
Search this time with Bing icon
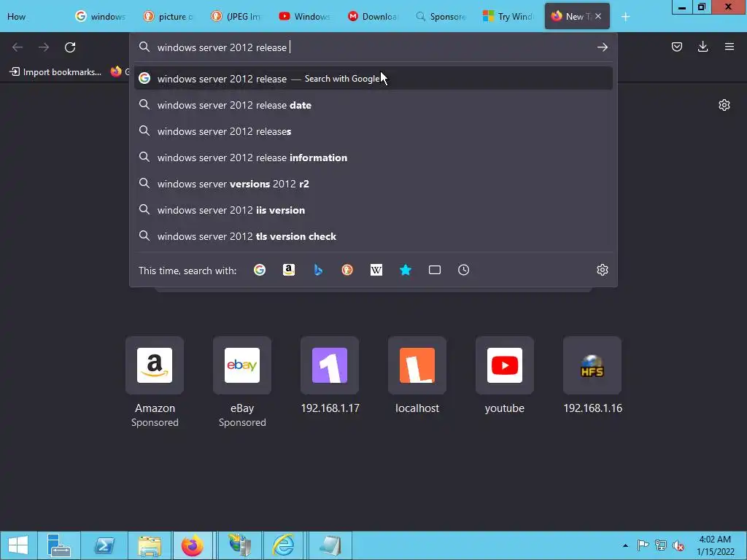[x=318, y=270]
